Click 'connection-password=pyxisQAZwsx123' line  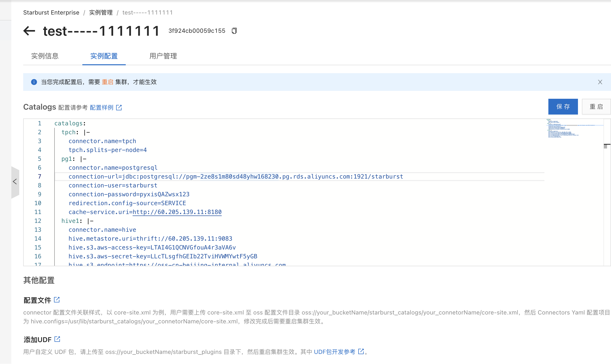point(129,194)
